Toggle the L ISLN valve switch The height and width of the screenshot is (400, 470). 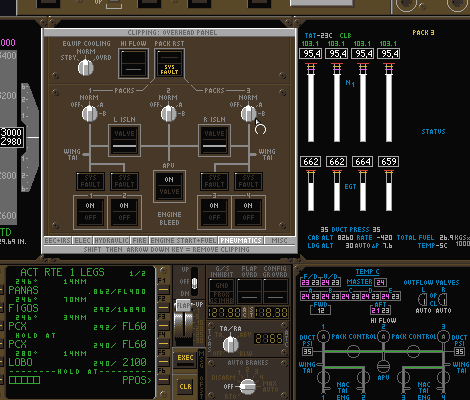[x=124, y=140]
